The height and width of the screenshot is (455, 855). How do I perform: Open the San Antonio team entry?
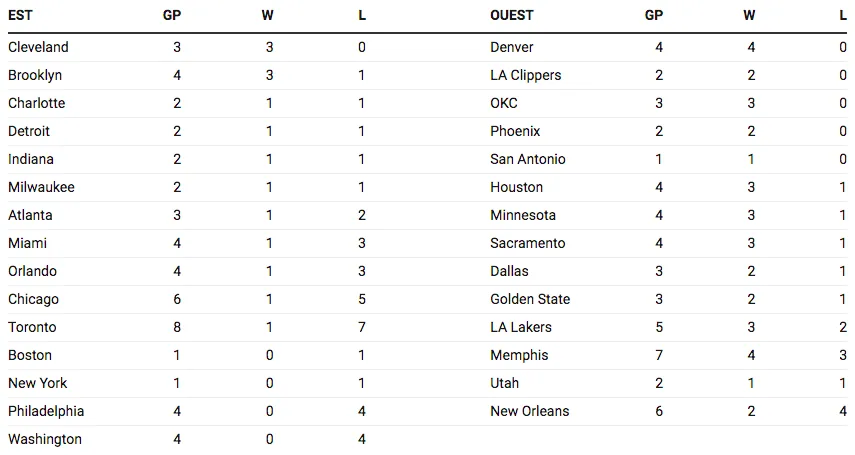[x=528, y=159]
